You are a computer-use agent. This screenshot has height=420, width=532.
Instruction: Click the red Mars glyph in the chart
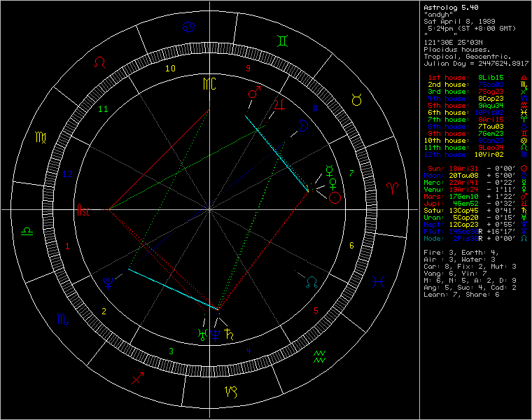pos(253,94)
